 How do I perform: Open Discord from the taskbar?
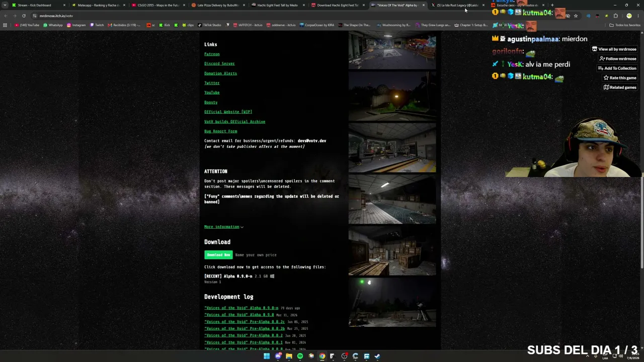278,356
